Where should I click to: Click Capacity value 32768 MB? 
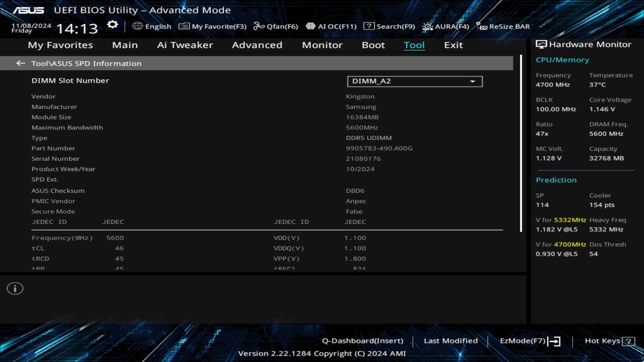pyautogui.click(x=607, y=158)
